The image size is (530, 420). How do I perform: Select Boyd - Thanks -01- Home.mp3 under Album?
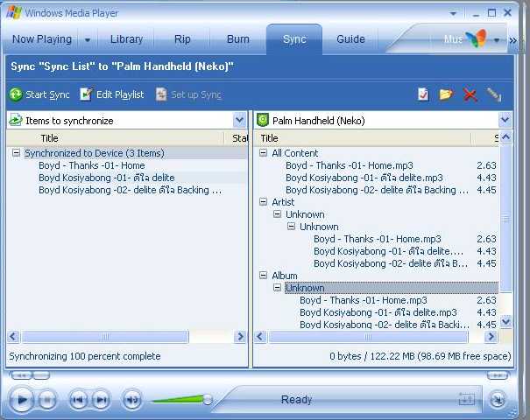tap(363, 300)
